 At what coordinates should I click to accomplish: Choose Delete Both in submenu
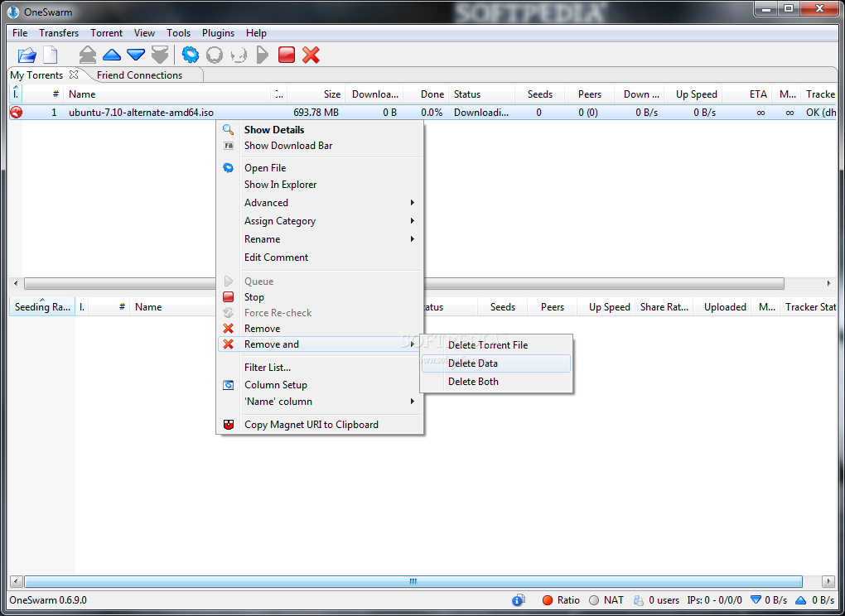click(495, 382)
